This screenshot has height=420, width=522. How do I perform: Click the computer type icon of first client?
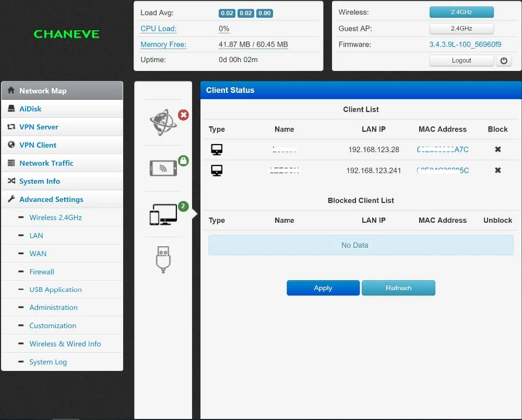(x=217, y=149)
